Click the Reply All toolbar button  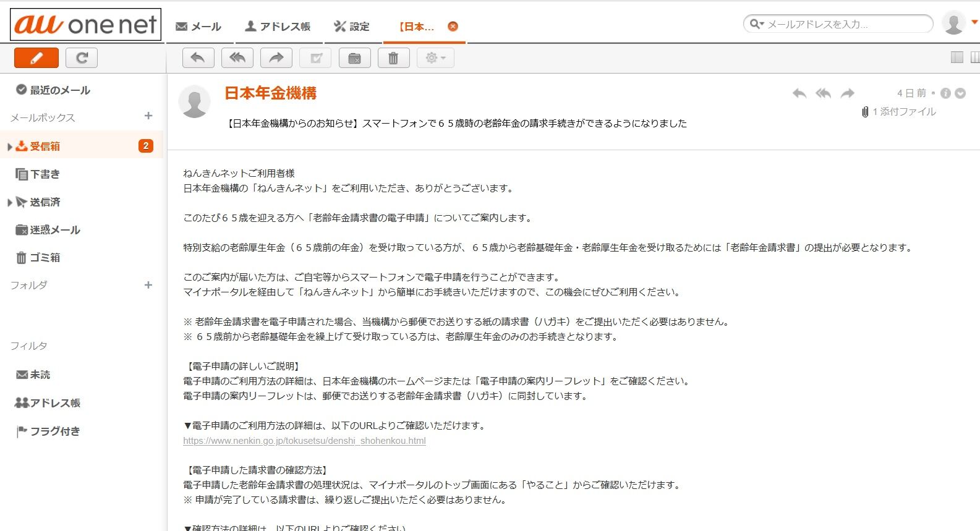(237, 58)
